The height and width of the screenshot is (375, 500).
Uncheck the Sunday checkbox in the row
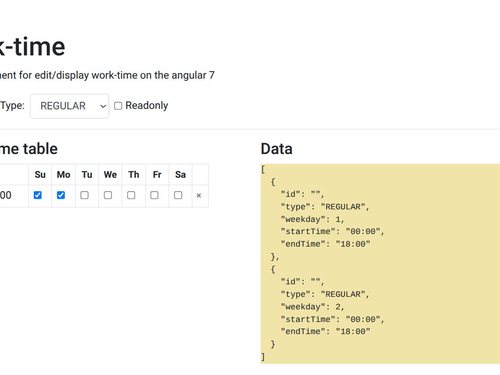coord(38,195)
